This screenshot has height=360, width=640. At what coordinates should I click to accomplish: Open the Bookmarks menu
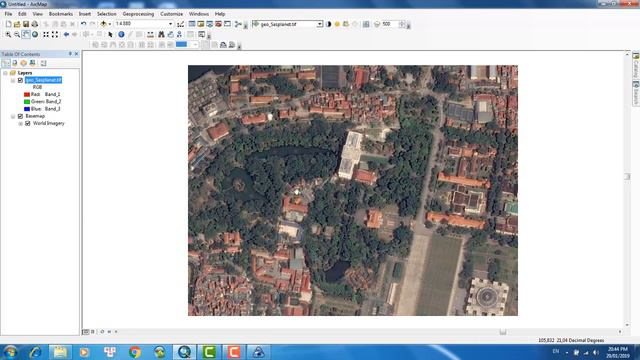pyautogui.click(x=61, y=14)
